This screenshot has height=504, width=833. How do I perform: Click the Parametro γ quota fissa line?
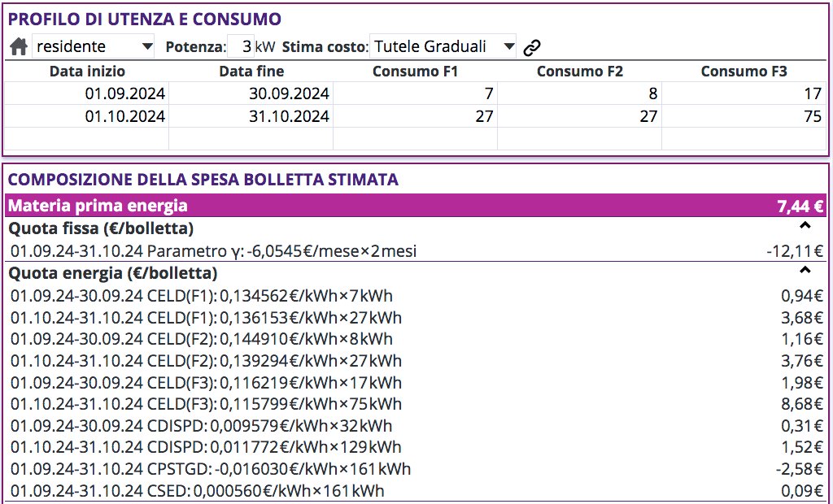coord(213,251)
